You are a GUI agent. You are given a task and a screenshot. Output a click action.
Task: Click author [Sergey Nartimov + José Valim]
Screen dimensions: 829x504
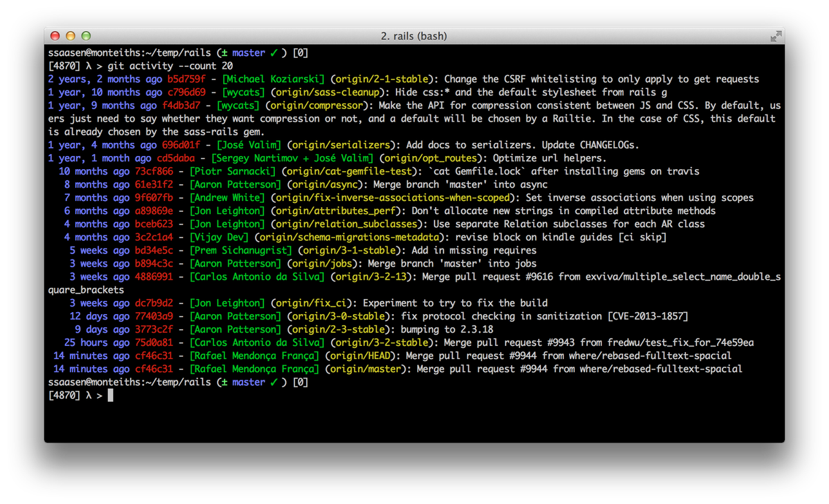[292, 158]
